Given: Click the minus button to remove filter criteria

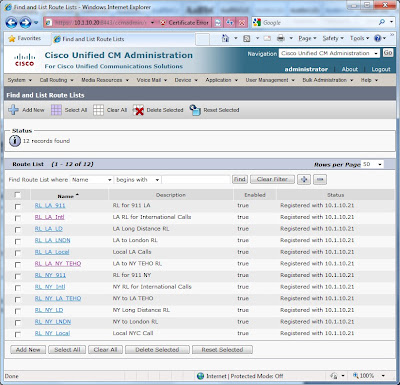Looking at the screenshot, I should [x=320, y=179].
